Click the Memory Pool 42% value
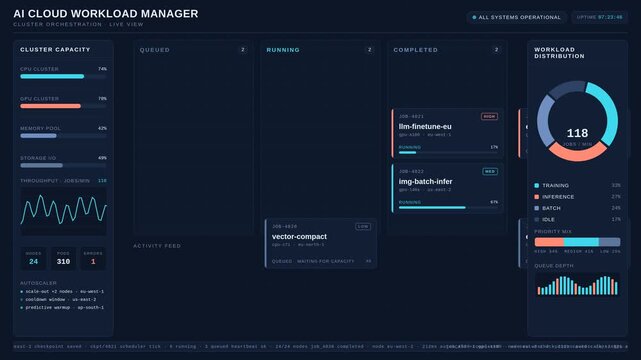The image size is (641, 360). pos(102,128)
